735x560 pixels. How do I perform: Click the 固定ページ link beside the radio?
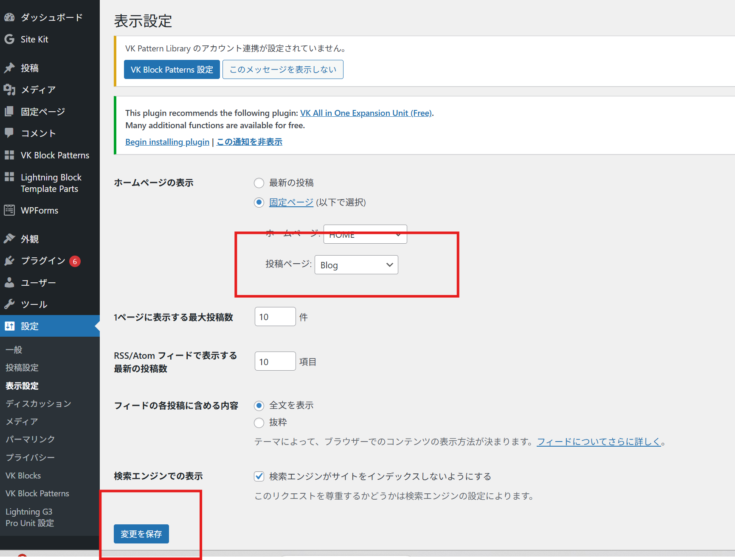(x=291, y=203)
